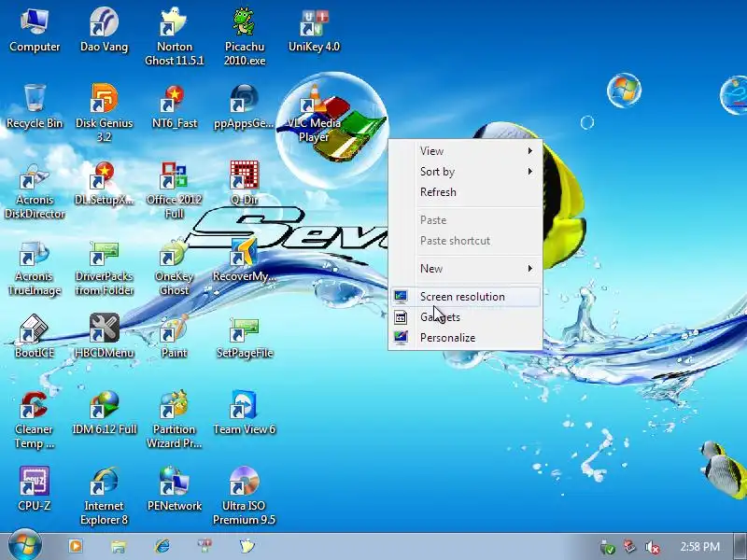Select the DLSetupX... shortcut
Screen dimensions: 747x560
click(x=104, y=184)
